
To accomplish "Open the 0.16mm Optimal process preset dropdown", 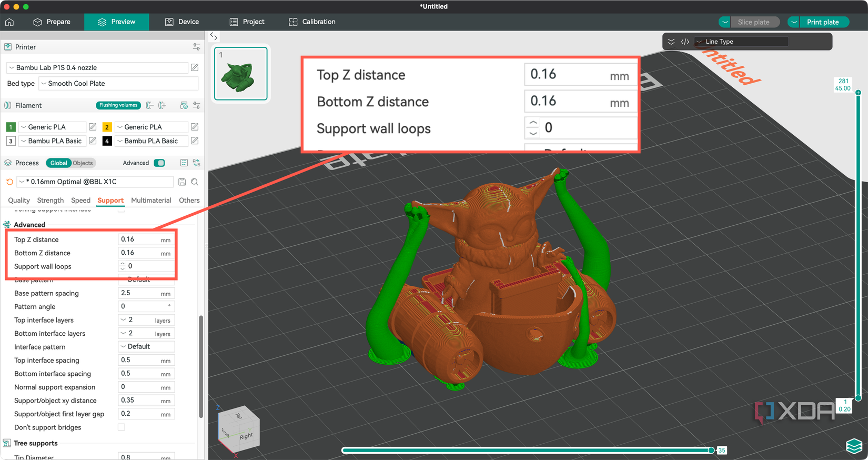I will tap(95, 182).
